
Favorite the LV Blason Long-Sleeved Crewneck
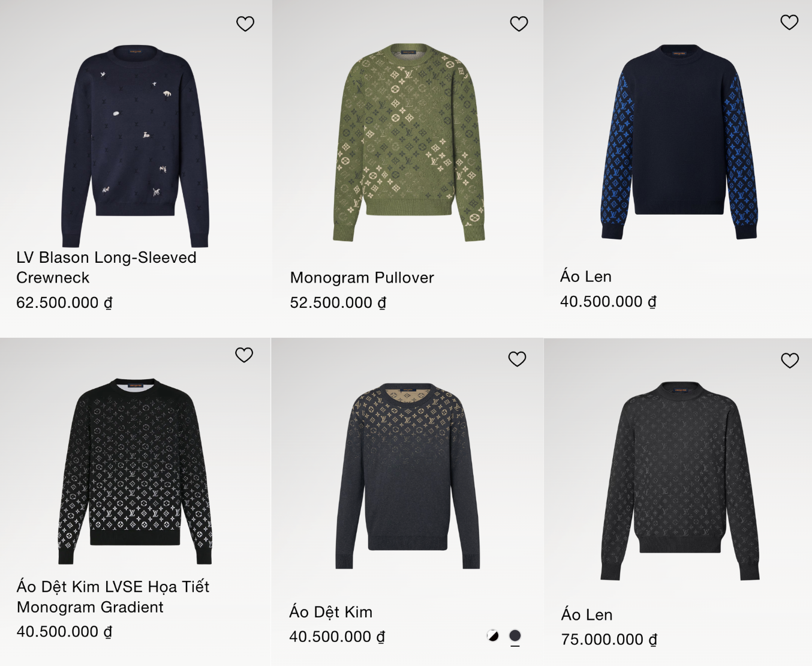coord(245,24)
